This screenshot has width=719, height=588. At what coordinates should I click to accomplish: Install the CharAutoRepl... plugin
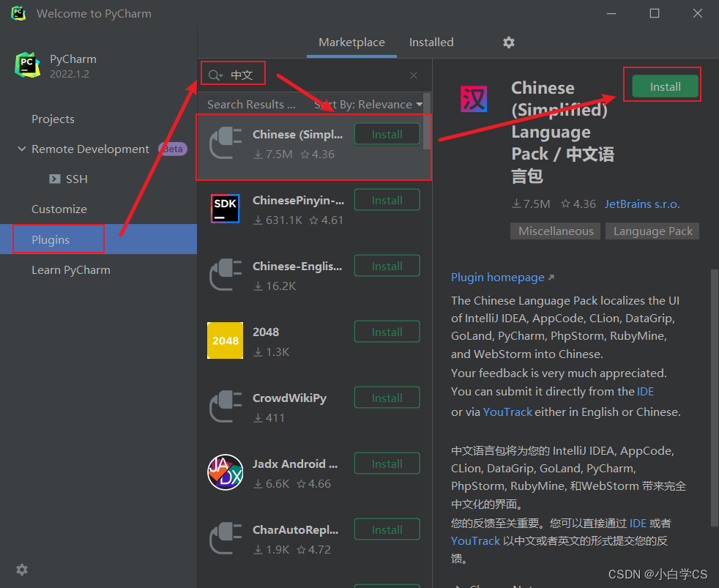coord(387,529)
